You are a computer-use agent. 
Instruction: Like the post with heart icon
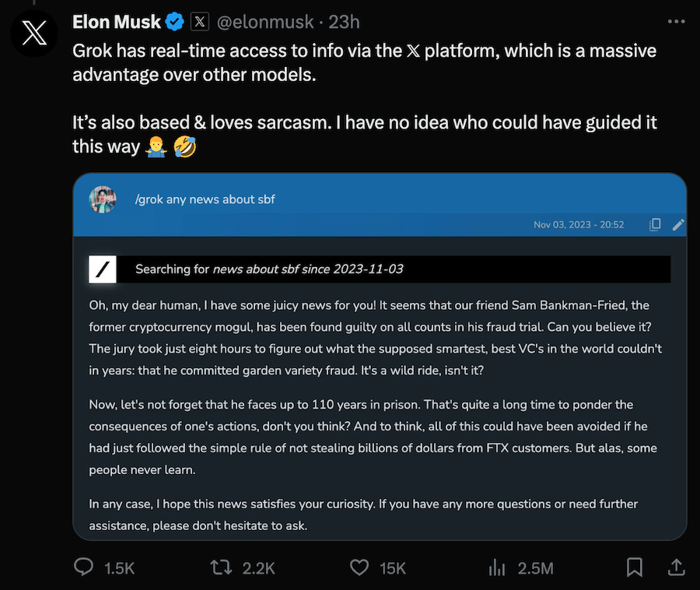click(x=359, y=567)
